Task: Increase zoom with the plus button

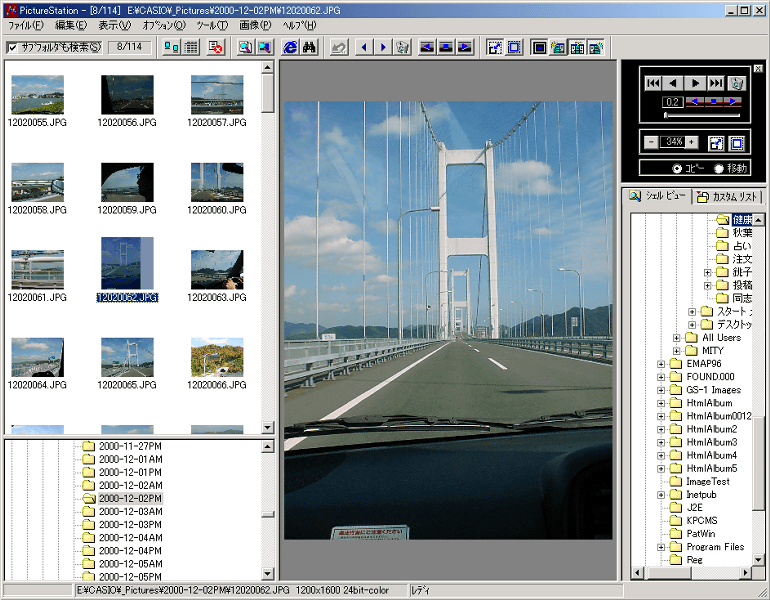Action: point(691,142)
